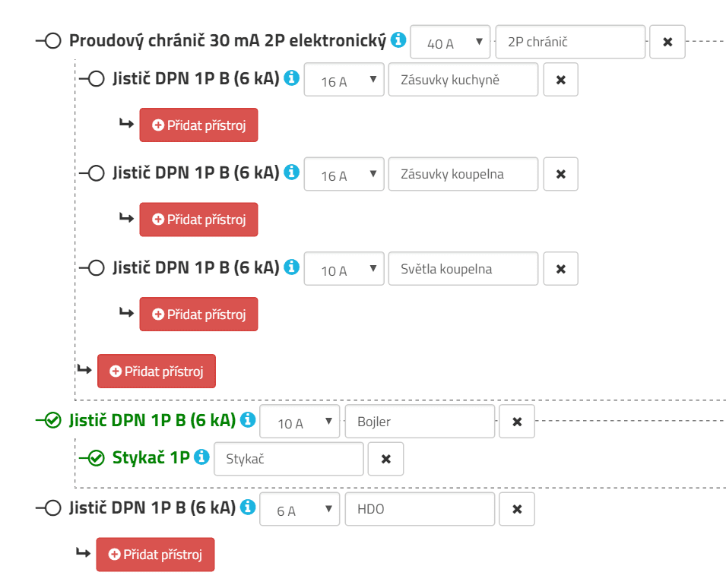
Task: Remove the Stykač contactor entry
Action: [x=385, y=459]
